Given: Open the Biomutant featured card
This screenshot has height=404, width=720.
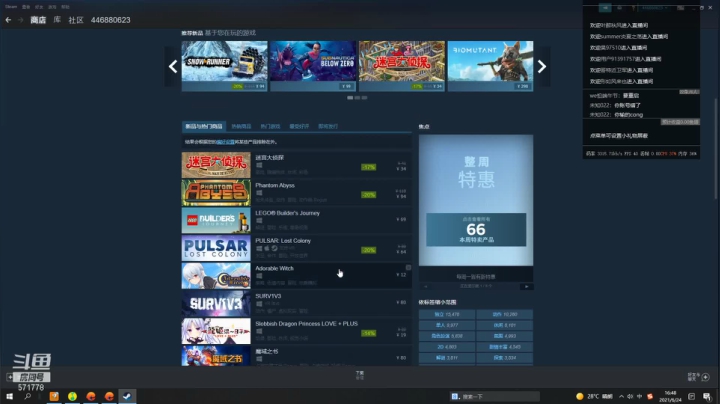Looking at the screenshot, I should click(x=490, y=66).
